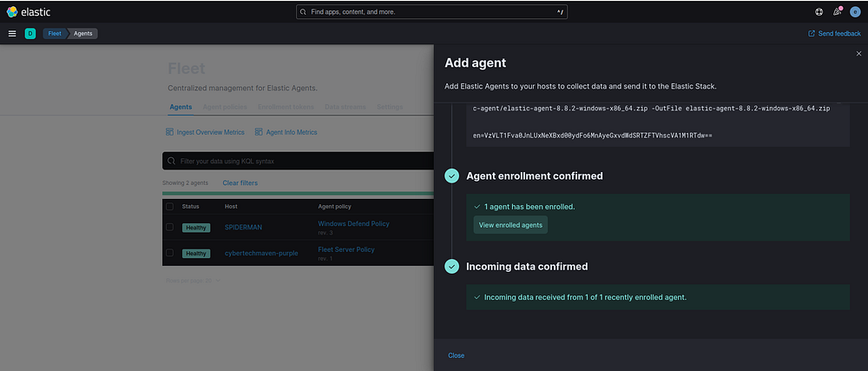This screenshot has width=868, height=371.
Task: Open the help menu icon
Action: (x=819, y=11)
